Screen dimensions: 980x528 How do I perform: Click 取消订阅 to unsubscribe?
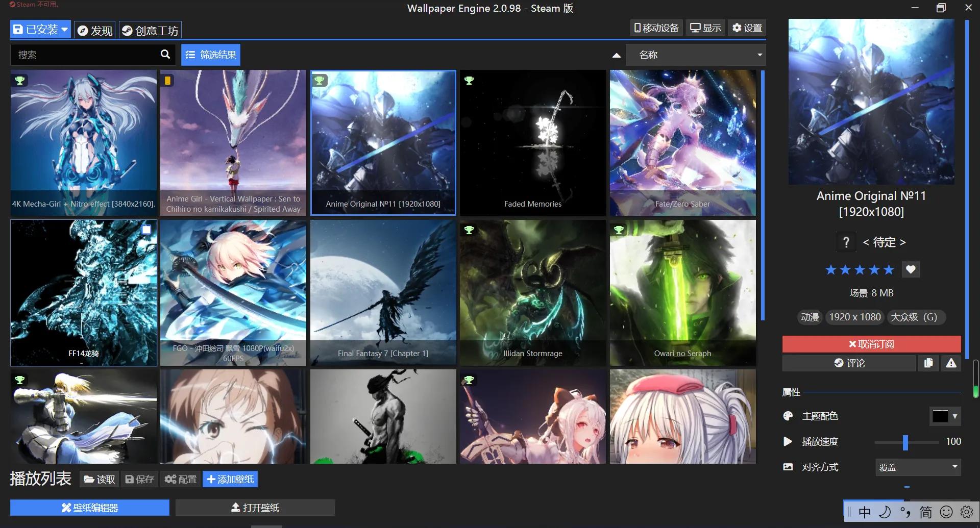pyautogui.click(x=871, y=344)
